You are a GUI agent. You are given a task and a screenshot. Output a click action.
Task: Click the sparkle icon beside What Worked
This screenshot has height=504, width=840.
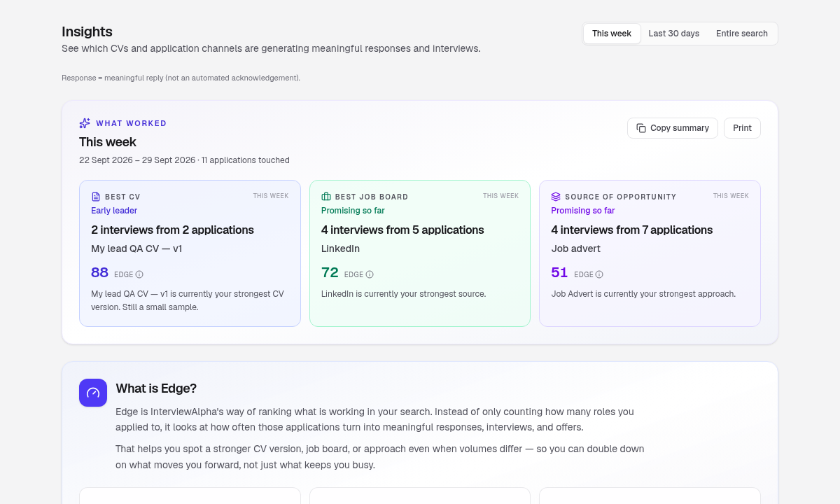coord(85,123)
